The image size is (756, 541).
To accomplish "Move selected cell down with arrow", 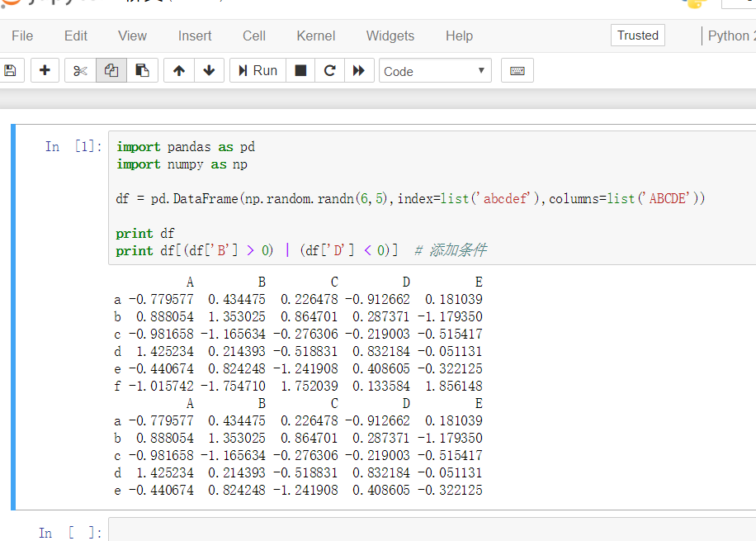I will 210,70.
